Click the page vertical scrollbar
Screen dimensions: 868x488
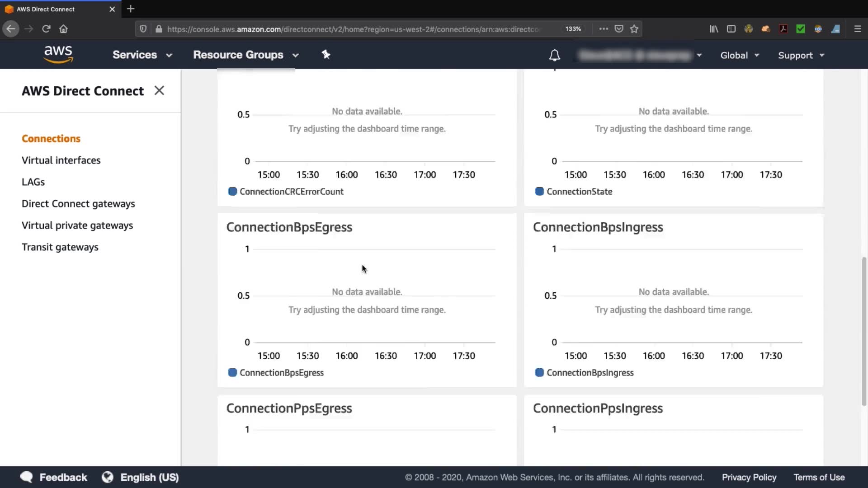(x=864, y=332)
